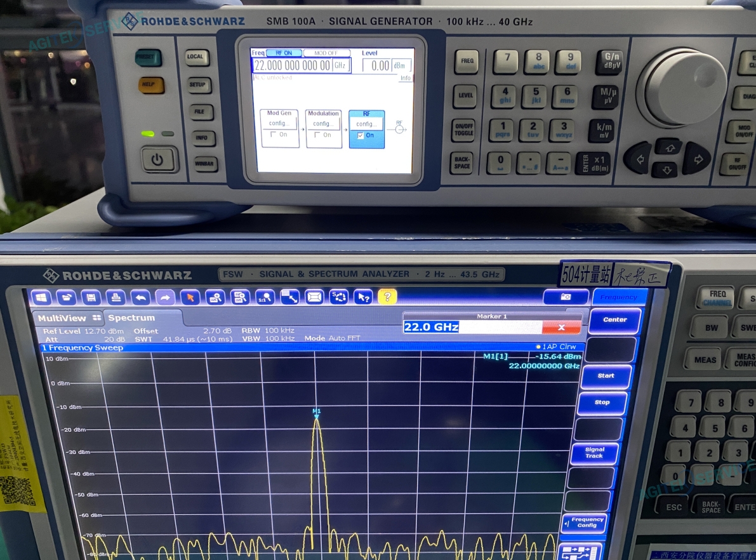Click the Marker 1 frequency input field
Screen dimensions: 756x560
[471, 328]
